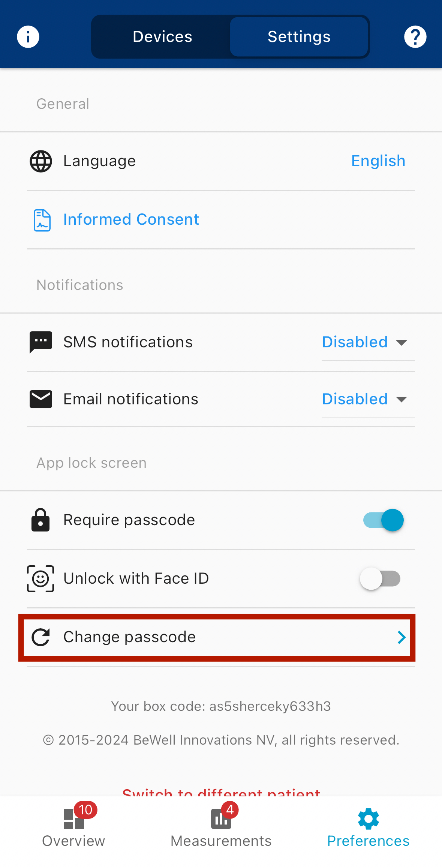Toggle the Require passcode switch
Screen dimensions: 442x868
point(383,520)
